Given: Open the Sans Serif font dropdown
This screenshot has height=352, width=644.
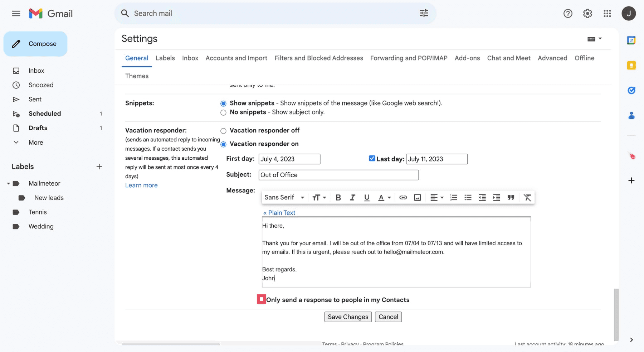Looking at the screenshot, I should coord(284,197).
